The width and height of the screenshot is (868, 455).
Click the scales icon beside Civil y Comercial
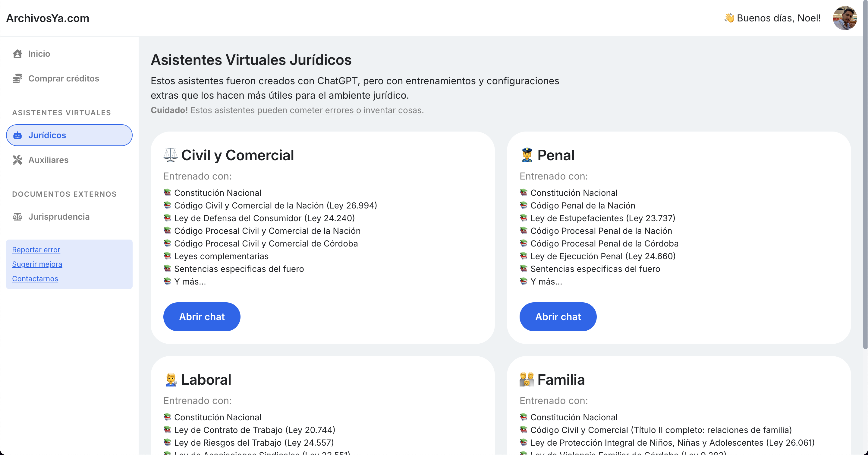tap(170, 155)
